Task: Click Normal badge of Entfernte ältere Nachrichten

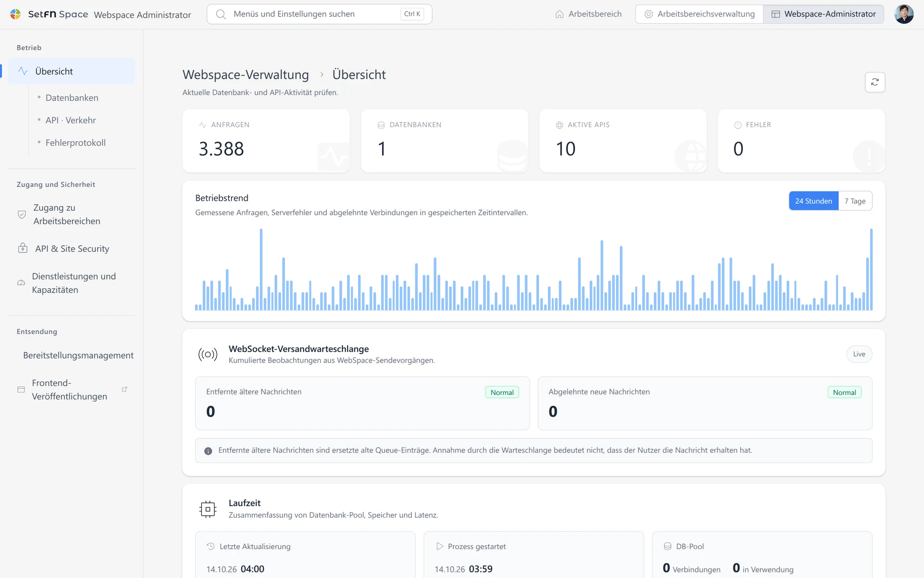Action: 502,393
